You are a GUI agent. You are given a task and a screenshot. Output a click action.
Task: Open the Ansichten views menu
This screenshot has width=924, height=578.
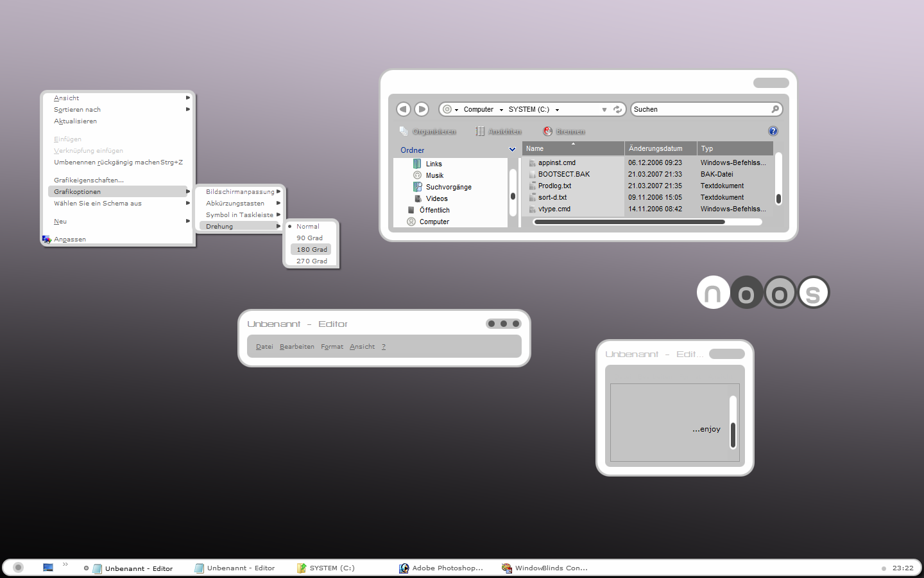coord(499,131)
